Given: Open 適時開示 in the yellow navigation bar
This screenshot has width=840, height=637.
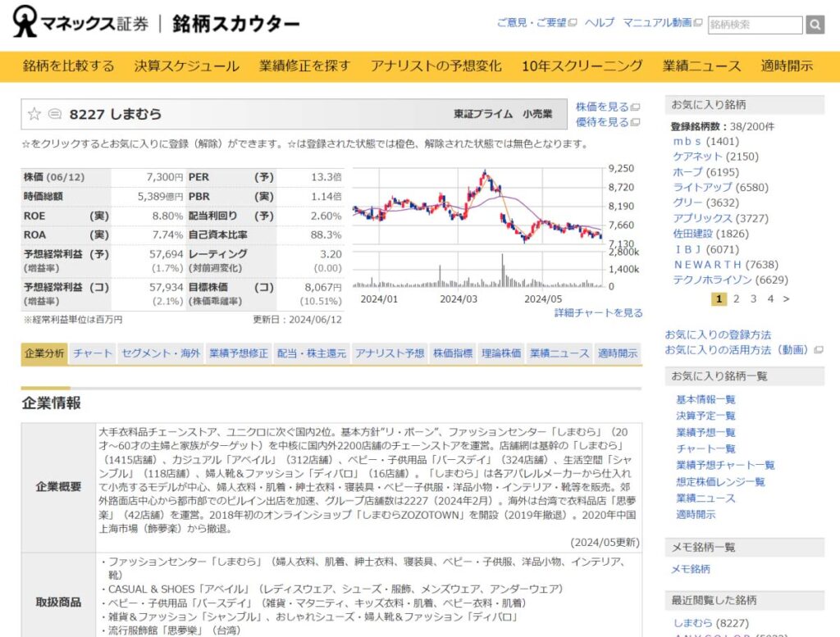Looking at the screenshot, I should (787, 66).
